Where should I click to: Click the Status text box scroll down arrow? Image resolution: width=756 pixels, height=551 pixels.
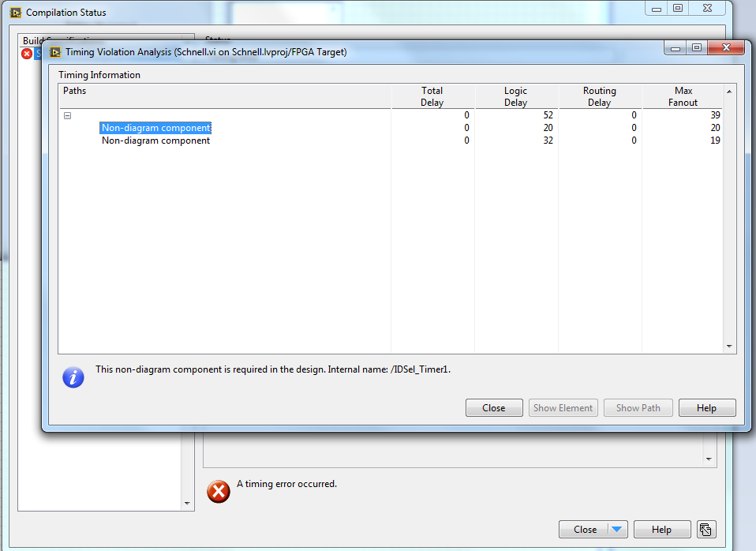point(709,459)
